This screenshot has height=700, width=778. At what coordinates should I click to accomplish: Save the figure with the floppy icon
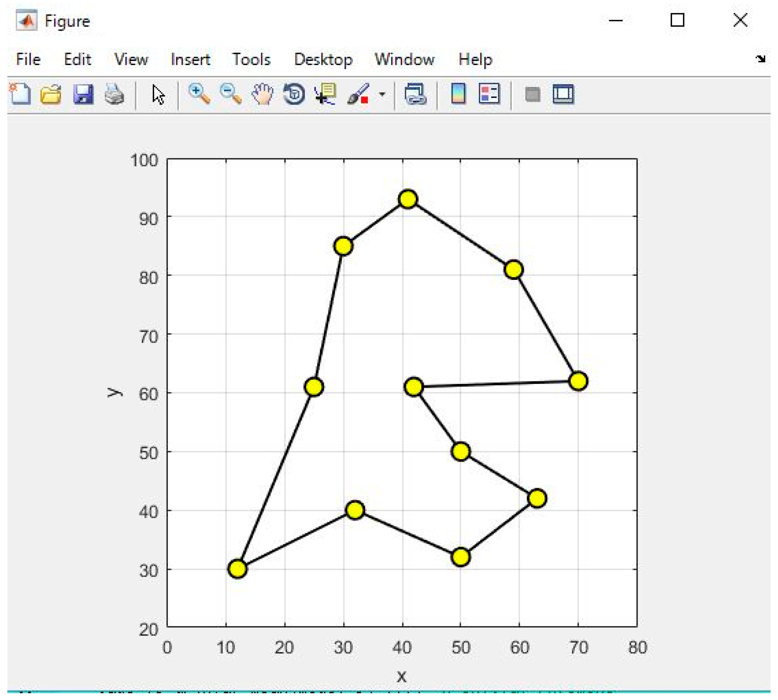(83, 94)
